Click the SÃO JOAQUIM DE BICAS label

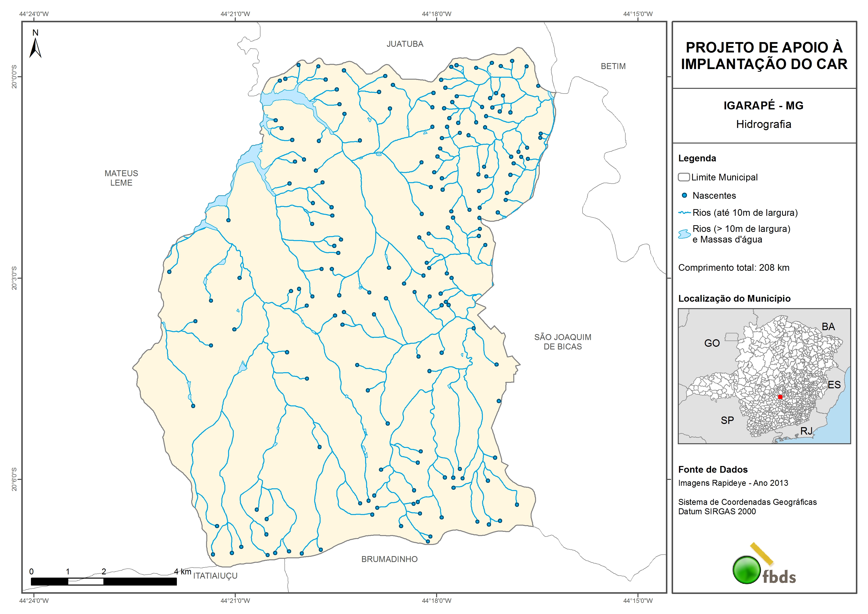tap(563, 342)
